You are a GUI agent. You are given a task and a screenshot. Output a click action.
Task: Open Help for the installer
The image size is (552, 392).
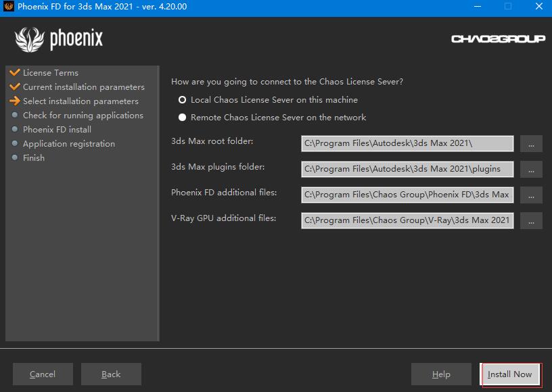tap(441, 374)
